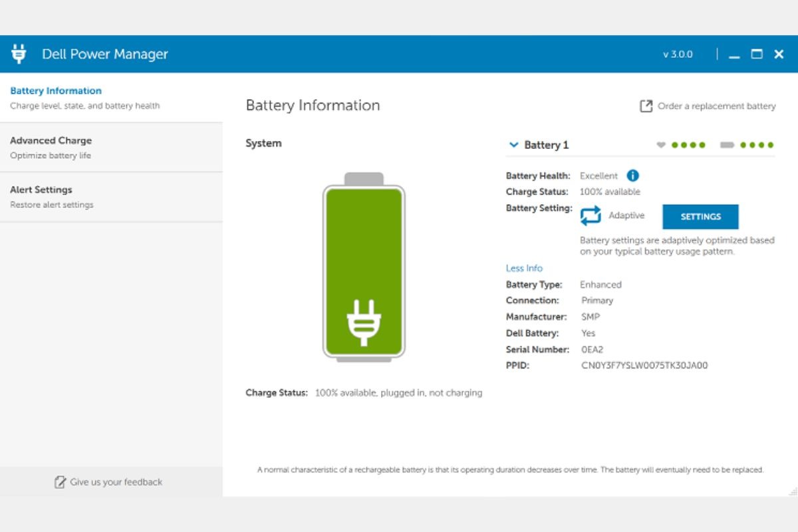The height and width of the screenshot is (532, 798).
Task: Maximize the Dell Power Manager window
Action: [757, 55]
